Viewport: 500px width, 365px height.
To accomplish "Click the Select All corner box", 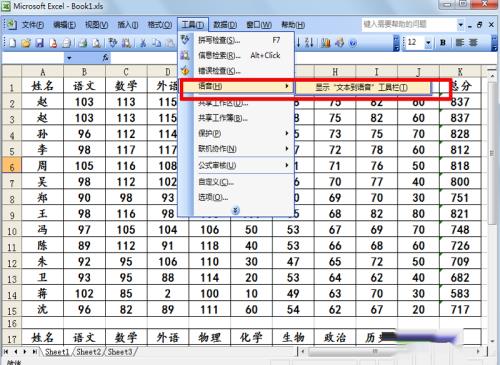I will (12, 72).
